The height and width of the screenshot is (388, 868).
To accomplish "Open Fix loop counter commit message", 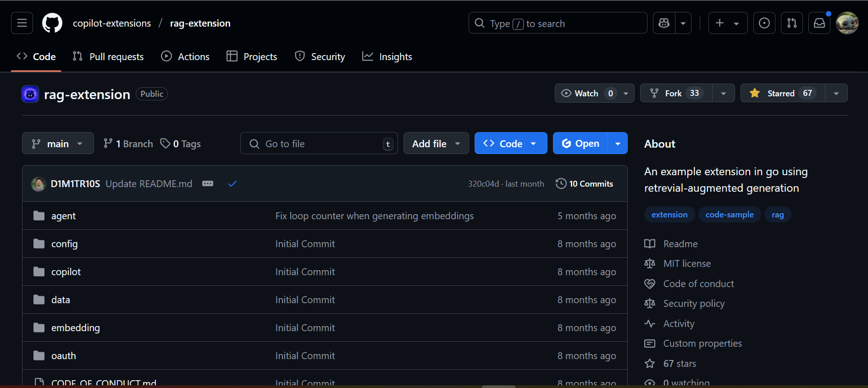I will click(x=375, y=216).
